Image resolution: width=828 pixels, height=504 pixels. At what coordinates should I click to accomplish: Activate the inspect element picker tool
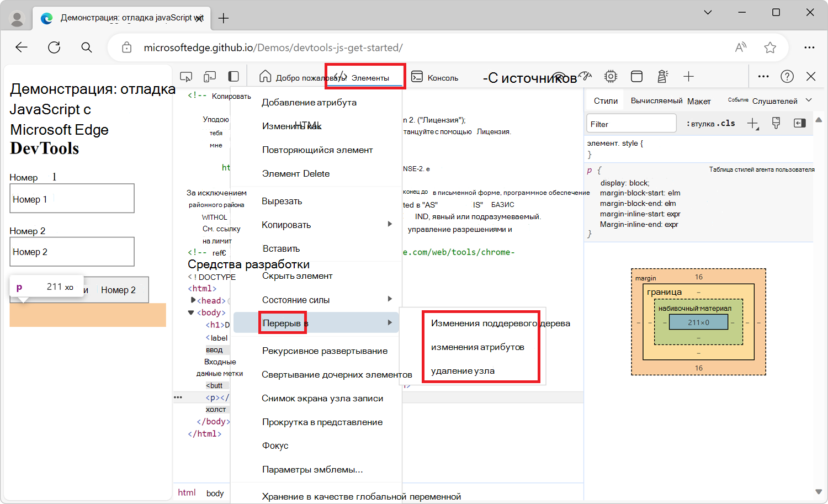[x=186, y=77]
